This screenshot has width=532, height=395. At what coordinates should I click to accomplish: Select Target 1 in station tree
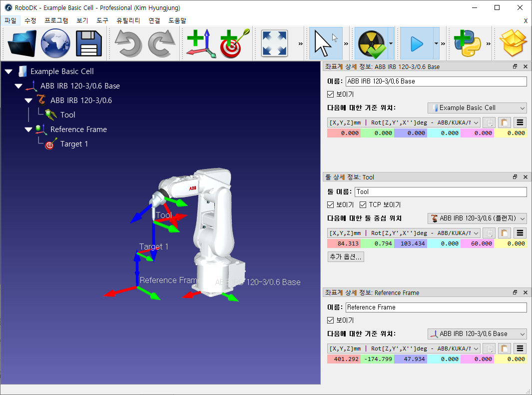[74, 144]
